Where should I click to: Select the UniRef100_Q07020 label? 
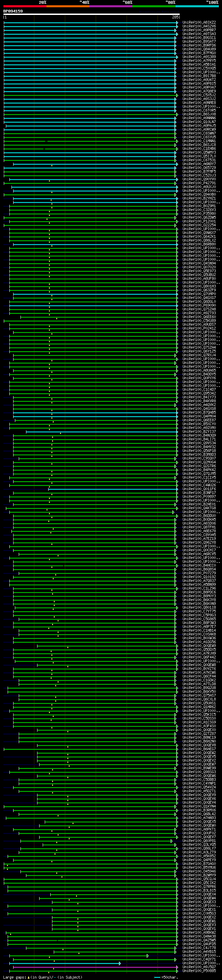(199, 267)
